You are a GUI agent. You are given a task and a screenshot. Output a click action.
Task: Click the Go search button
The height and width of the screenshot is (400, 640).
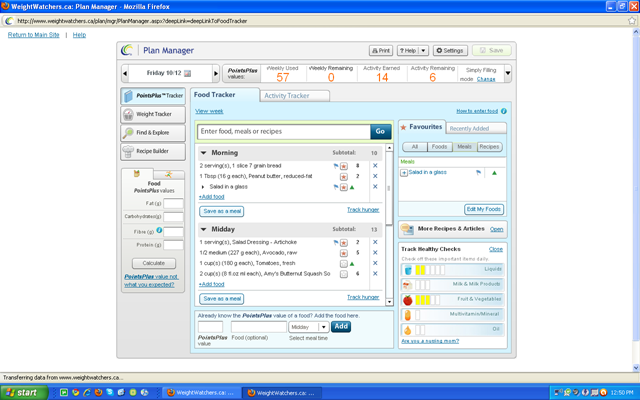tap(380, 131)
